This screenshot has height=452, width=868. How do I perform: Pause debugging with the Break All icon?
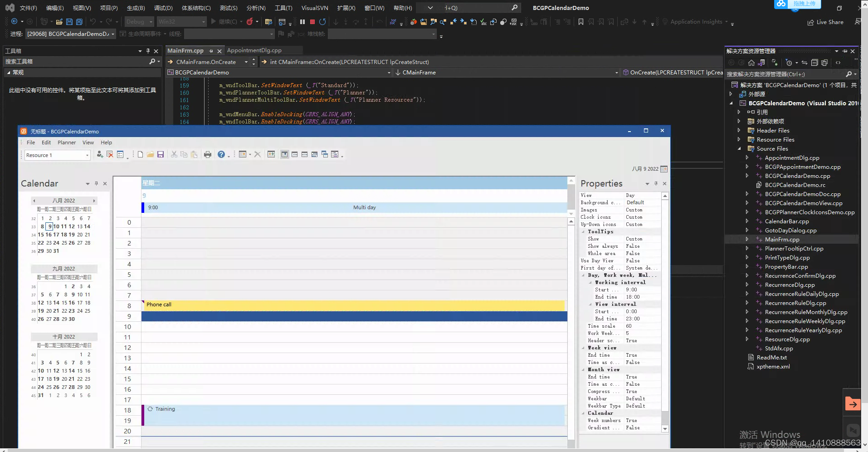point(302,22)
